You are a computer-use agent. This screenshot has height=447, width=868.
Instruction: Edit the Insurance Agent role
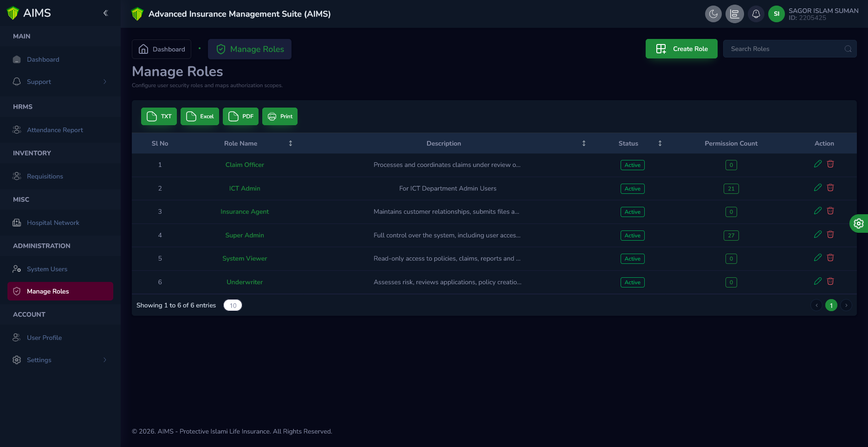point(818,211)
